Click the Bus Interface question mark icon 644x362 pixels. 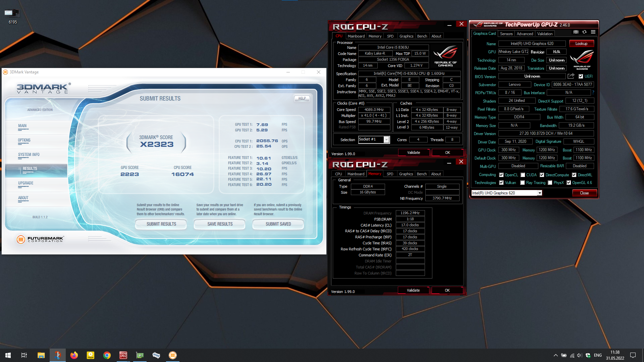[593, 93]
